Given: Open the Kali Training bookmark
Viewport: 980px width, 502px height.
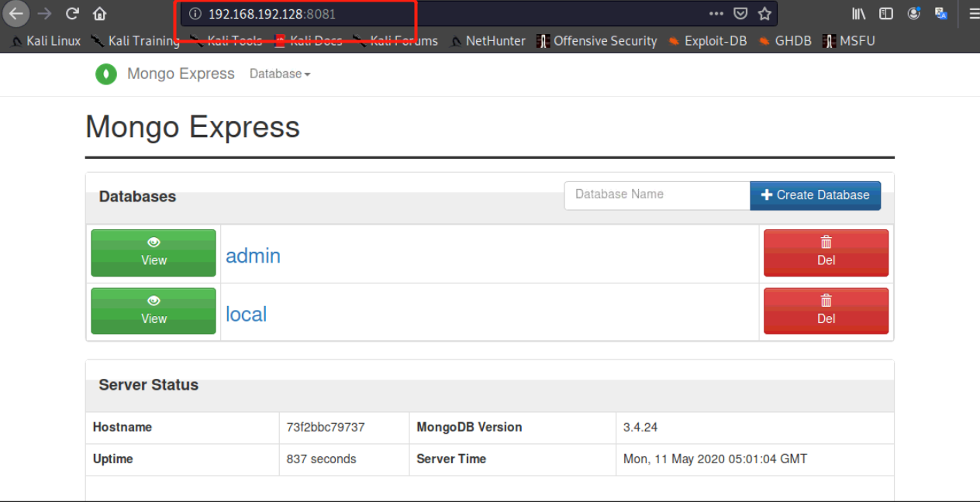Looking at the screenshot, I should [x=135, y=41].
